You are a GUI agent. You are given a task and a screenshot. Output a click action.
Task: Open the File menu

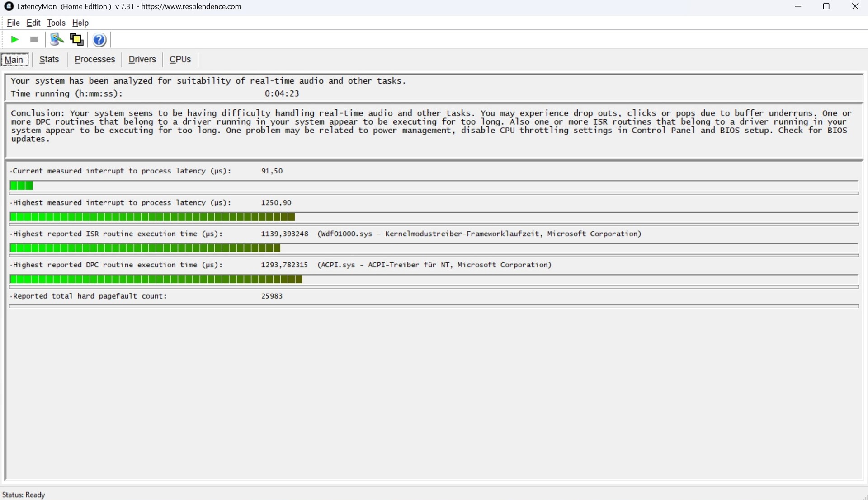(13, 23)
